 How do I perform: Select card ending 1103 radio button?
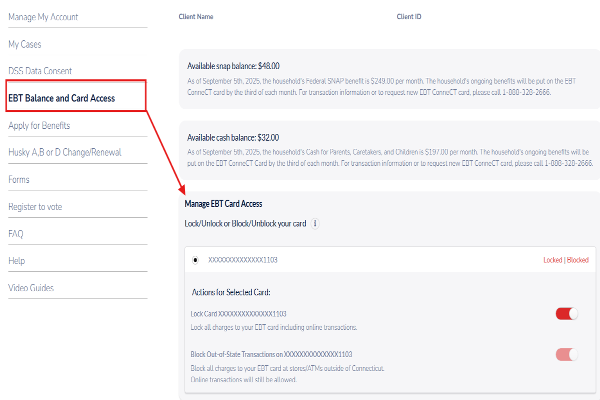(195, 260)
